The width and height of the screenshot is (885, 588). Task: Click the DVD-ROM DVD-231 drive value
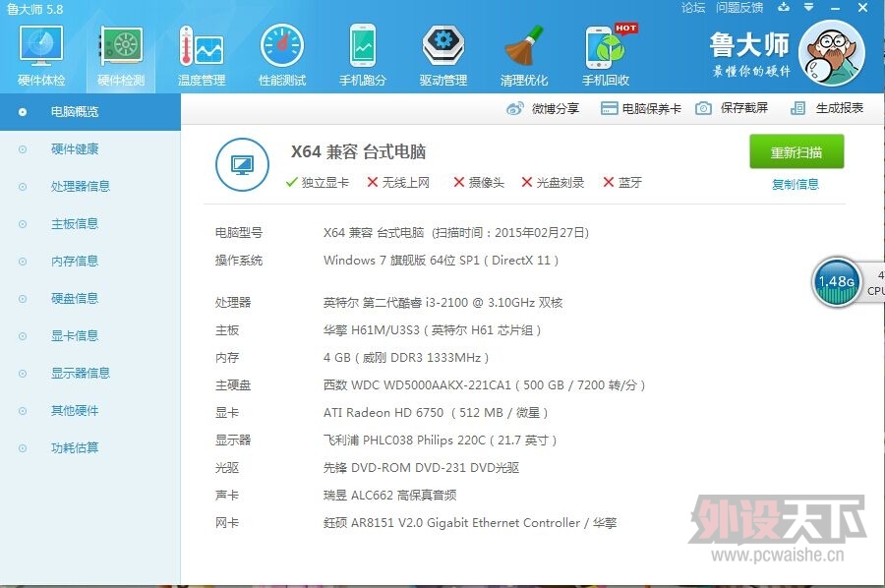[x=421, y=468]
